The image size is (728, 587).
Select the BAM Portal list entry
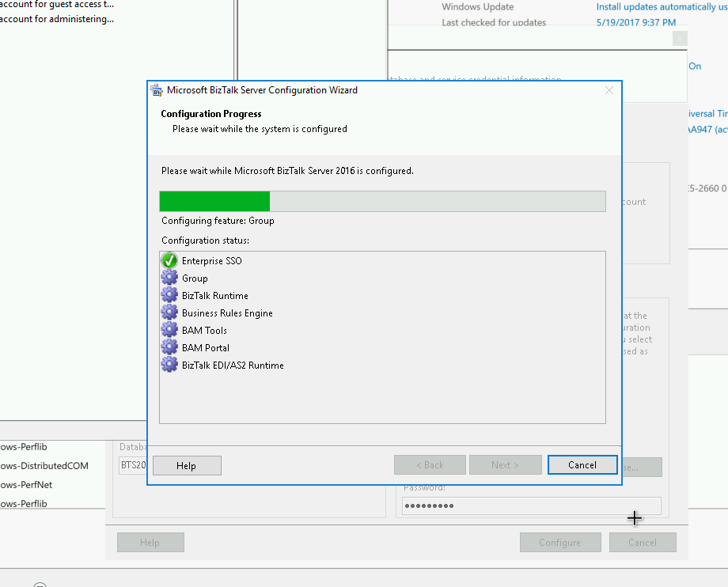tap(206, 347)
